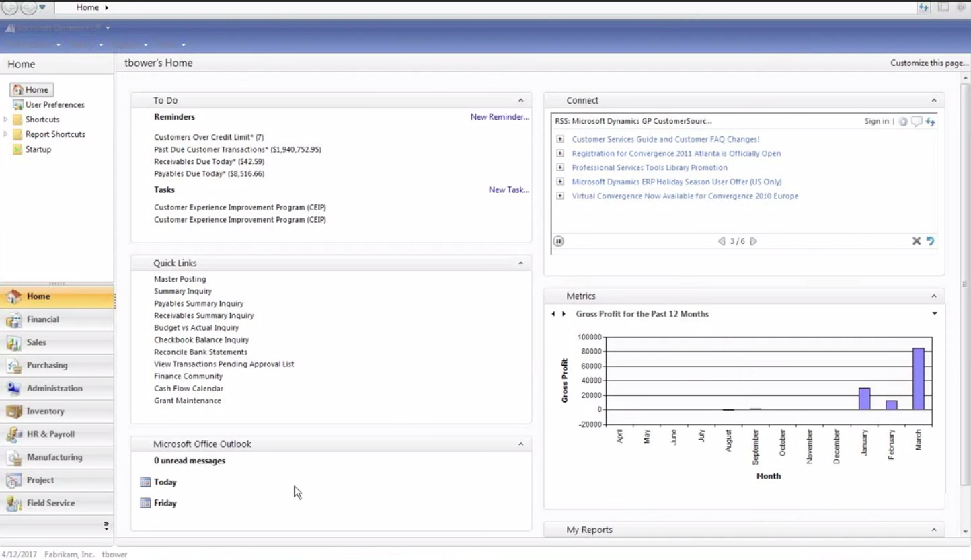
Task: Refresh the Microsoft Dynamics GP RSS feed
Action: pos(931,122)
